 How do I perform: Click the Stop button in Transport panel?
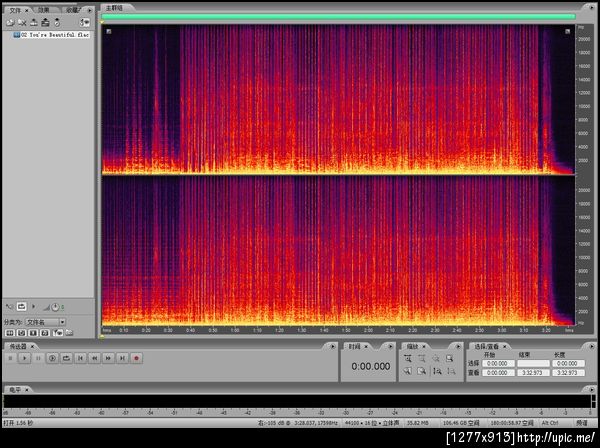click(x=11, y=358)
